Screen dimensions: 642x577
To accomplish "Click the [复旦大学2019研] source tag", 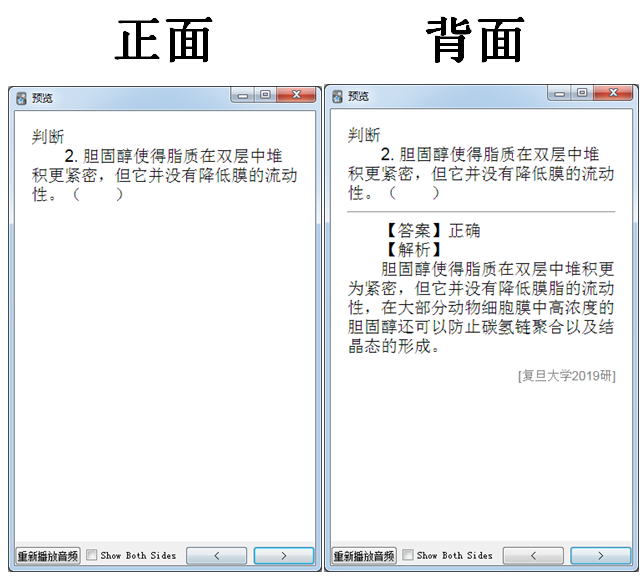I will pos(567,376).
